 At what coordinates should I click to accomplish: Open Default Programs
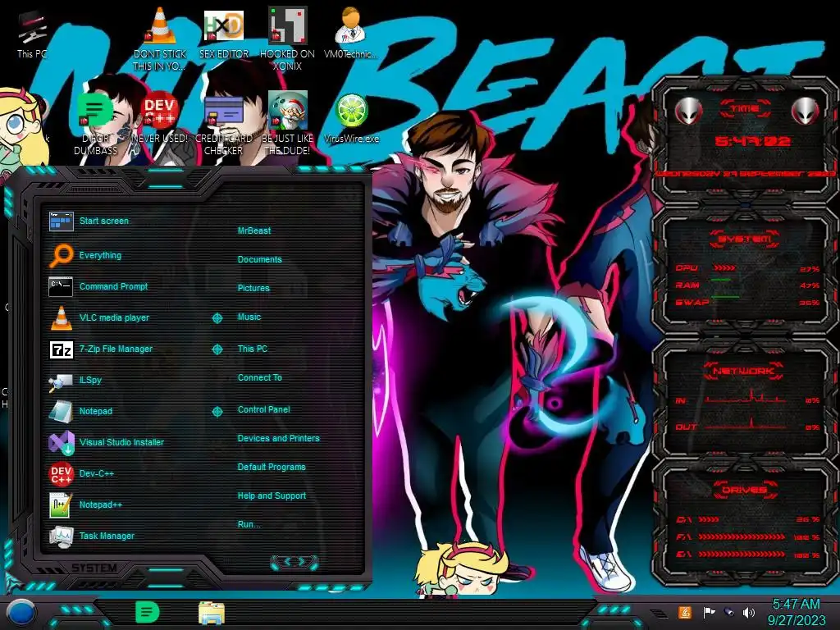pos(272,467)
